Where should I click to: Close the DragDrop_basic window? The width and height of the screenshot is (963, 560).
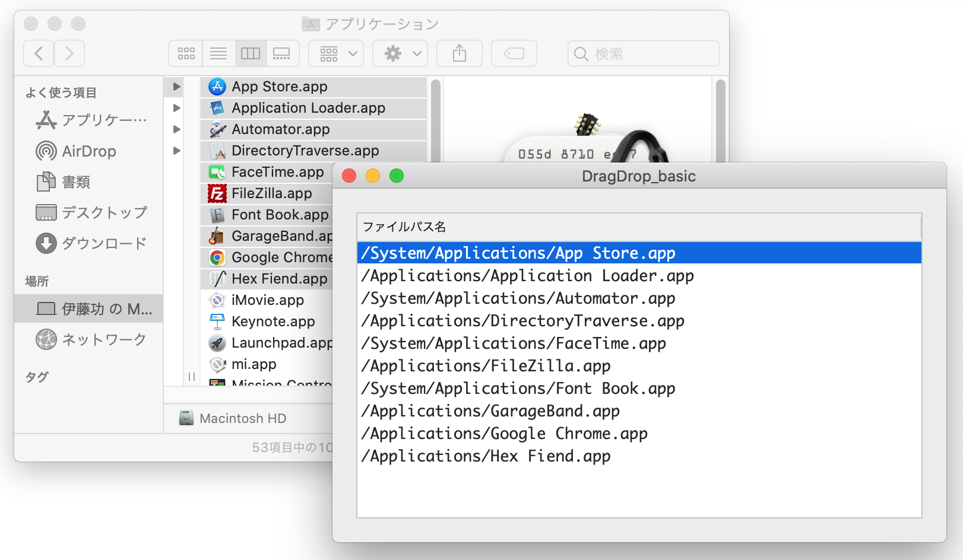[x=349, y=176]
